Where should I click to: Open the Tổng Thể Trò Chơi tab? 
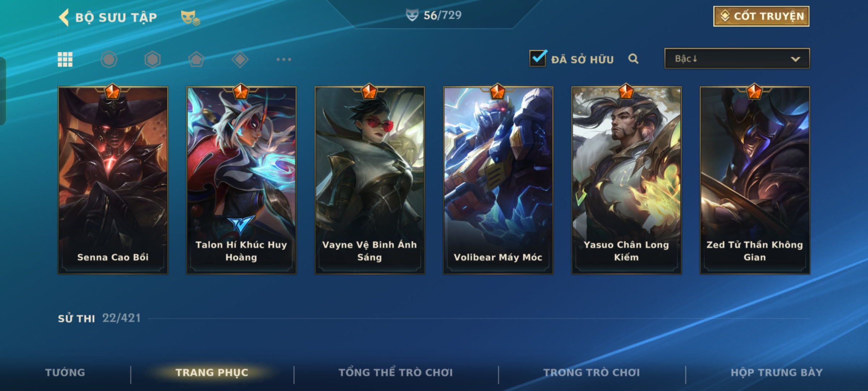396,373
